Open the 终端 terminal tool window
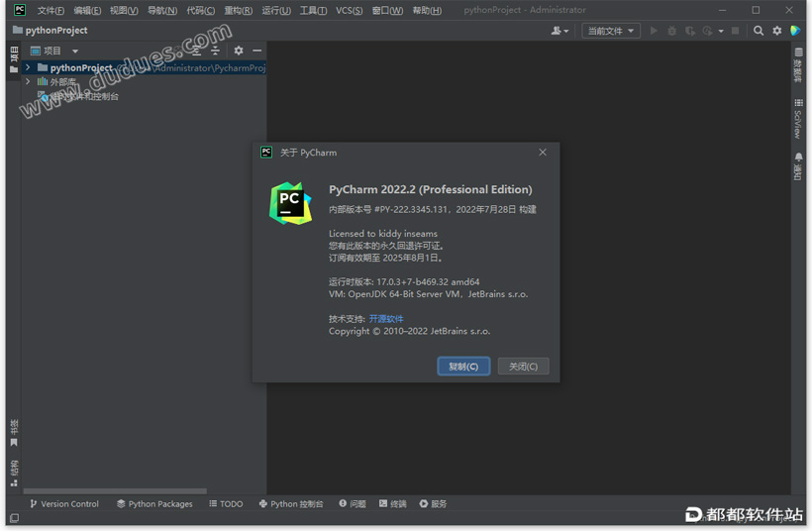 pyautogui.click(x=392, y=504)
